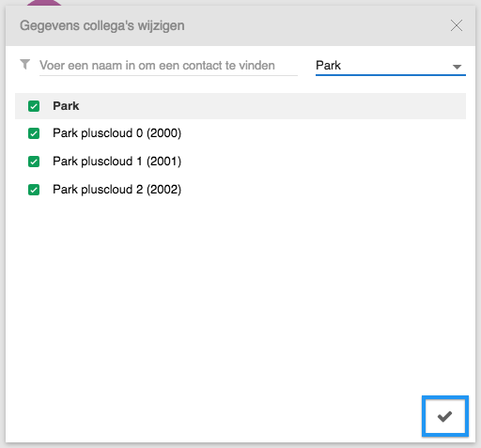Click the blue underline of the Park selector
The image size is (481, 448).
391,75
